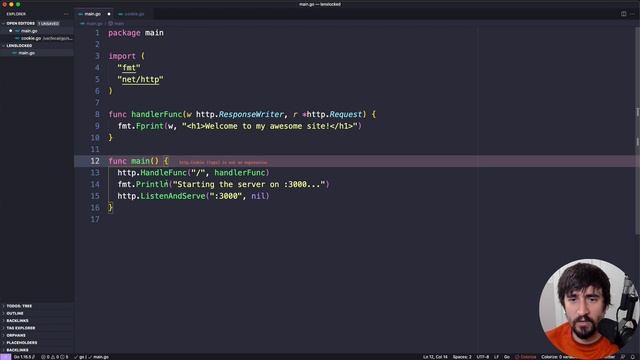Screen dimensions: 640x360
Task: Click unsaved dot on main.go tab
Action: (109, 14)
